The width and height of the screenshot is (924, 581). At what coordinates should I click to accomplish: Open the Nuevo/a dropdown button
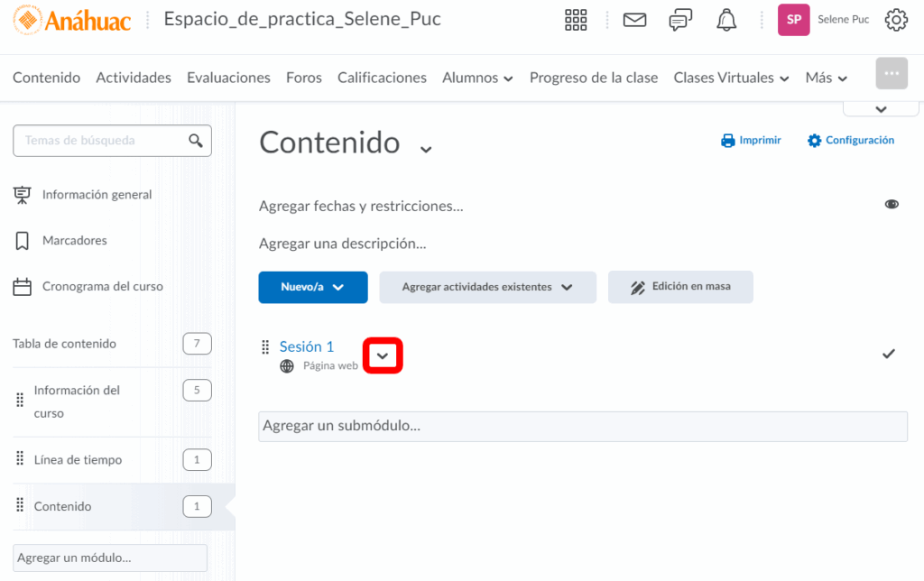(313, 287)
